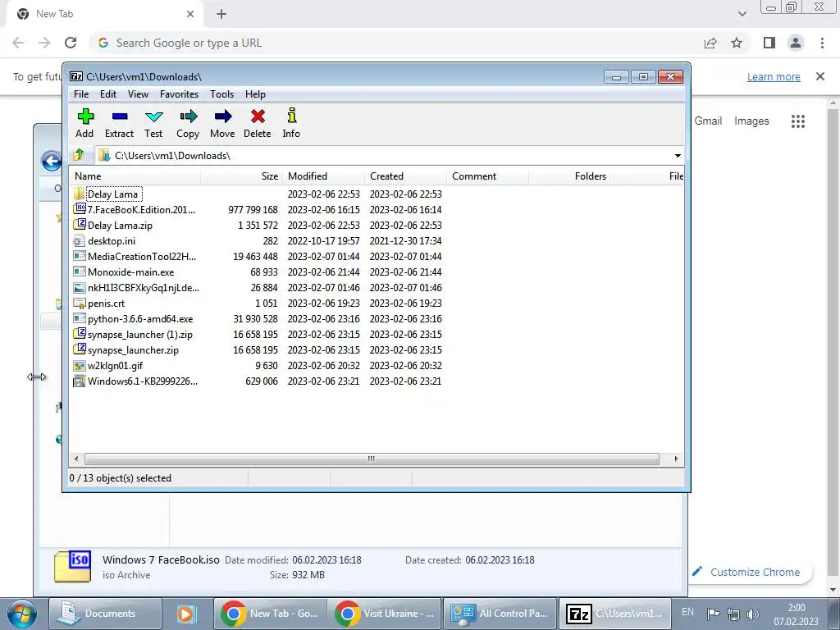This screenshot has width=840, height=630.
Task: Open the Chrome tab search chevron
Action: [x=742, y=14]
